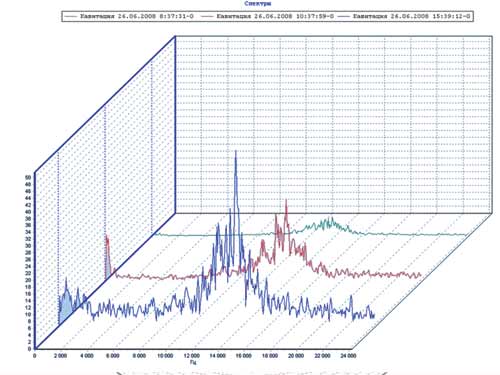Click the amplitude axis label 40
The image size is (500, 375).
tap(29, 212)
